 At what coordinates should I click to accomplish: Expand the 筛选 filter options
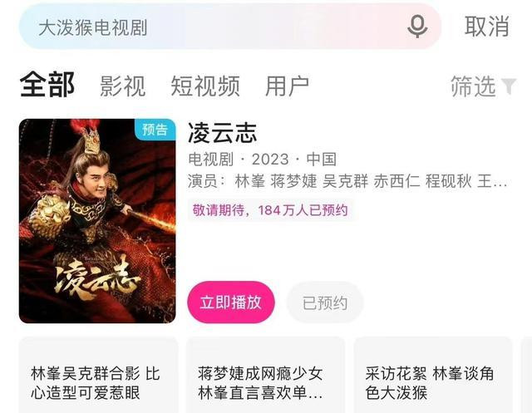pyautogui.click(x=483, y=86)
